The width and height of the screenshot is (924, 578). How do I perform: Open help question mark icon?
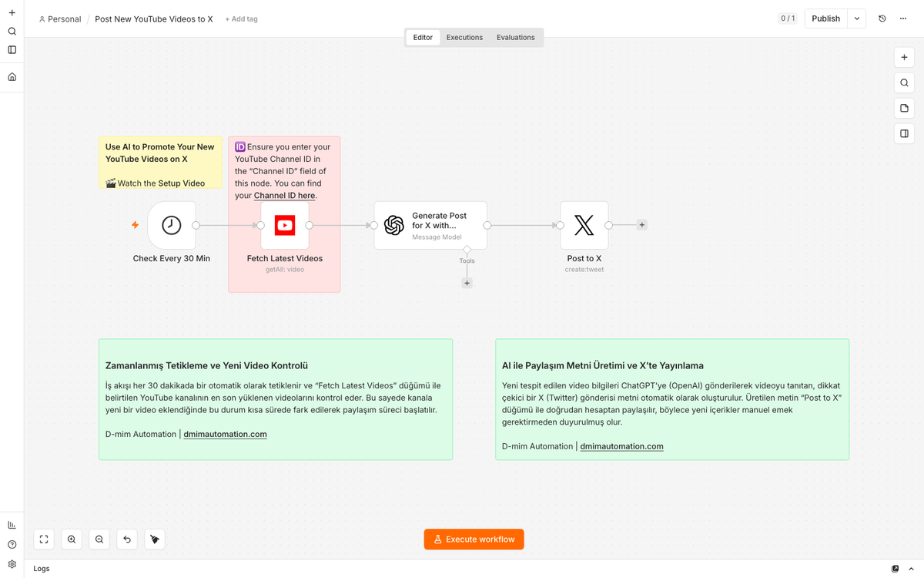12,544
